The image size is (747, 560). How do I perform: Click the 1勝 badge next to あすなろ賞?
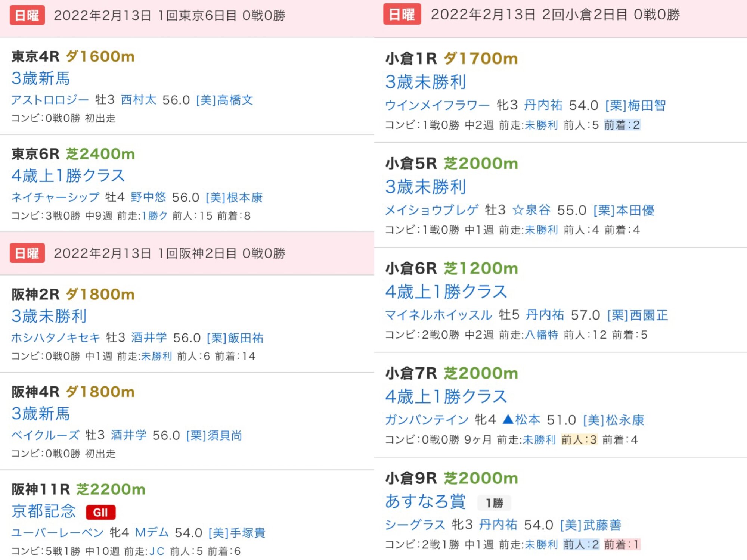494,503
